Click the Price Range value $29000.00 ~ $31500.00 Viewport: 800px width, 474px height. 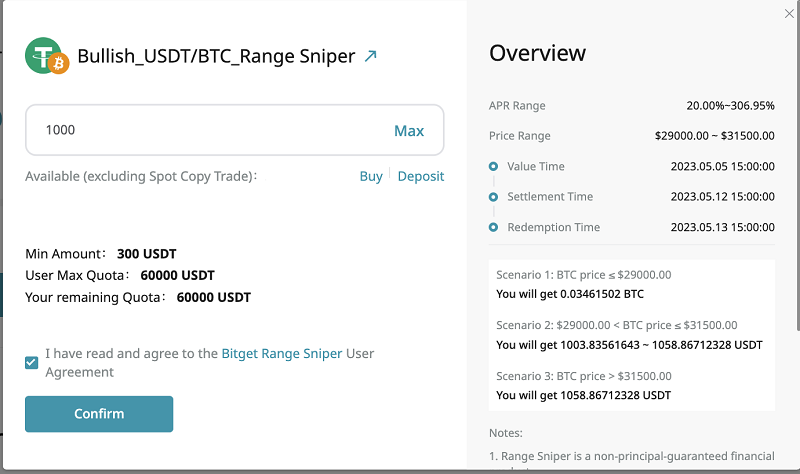(714, 136)
